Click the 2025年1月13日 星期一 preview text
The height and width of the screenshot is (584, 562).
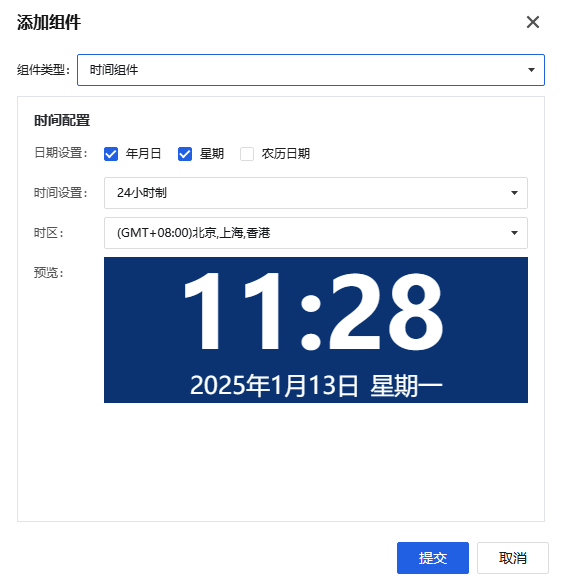[316, 385]
